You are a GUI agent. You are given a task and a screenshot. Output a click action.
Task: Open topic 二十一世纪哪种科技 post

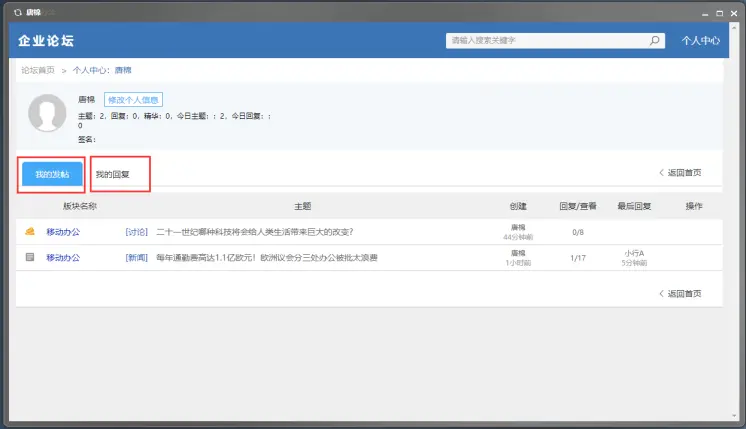point(255,232)
